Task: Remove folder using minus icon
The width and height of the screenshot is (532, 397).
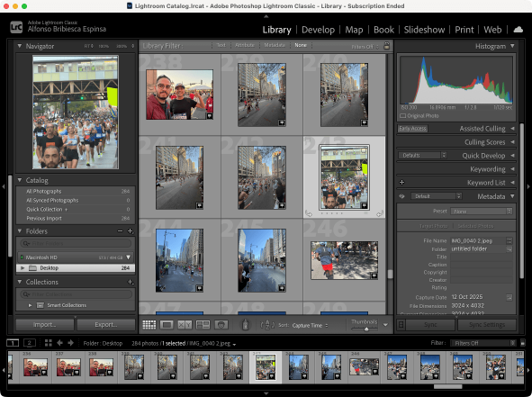Action: point(120,231)
